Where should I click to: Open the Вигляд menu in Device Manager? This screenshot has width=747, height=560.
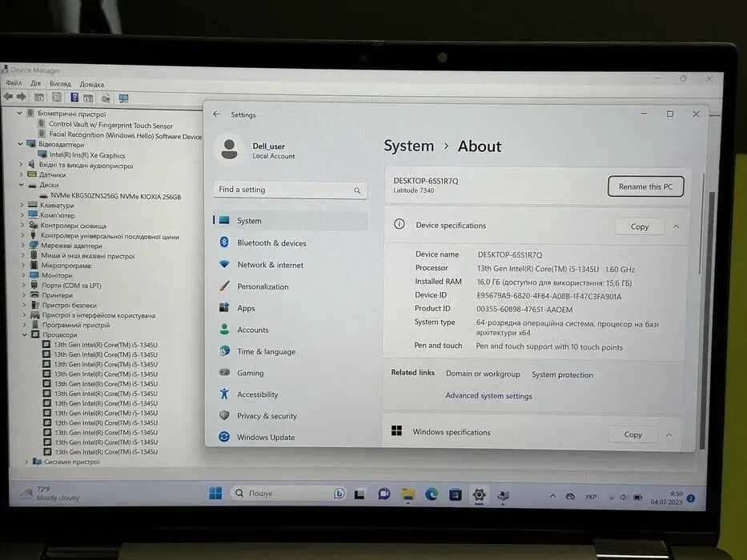60,84
